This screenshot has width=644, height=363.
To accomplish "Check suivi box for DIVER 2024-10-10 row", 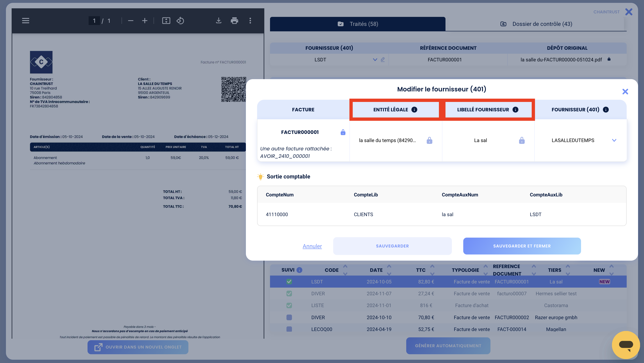I will click(289, 318).
